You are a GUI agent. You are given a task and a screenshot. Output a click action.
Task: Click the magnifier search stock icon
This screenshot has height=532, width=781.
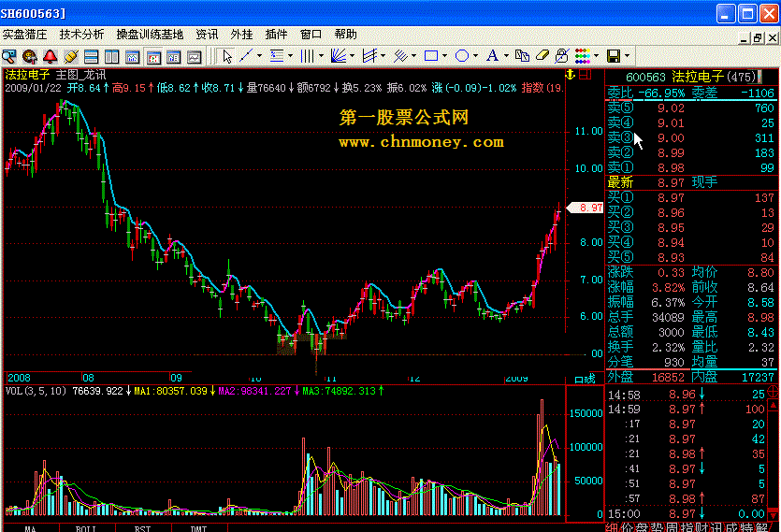9,56
